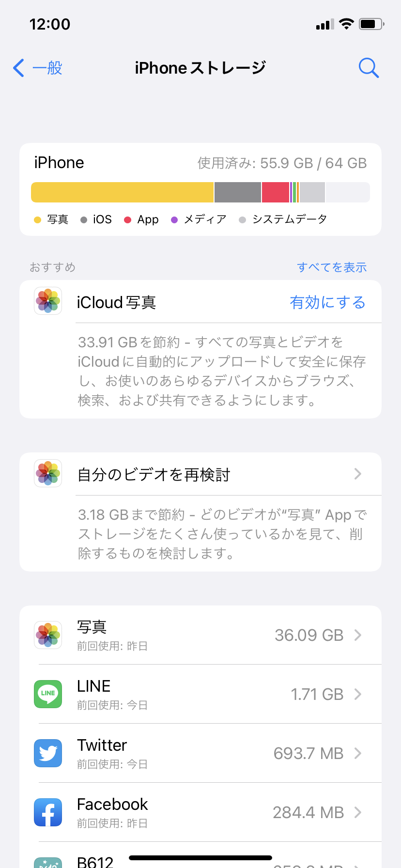Viewport: 401px width, 868px height.
Task: Tap the Photos icon beside 自分のビデオを再検討
Action: coord(48,473)
